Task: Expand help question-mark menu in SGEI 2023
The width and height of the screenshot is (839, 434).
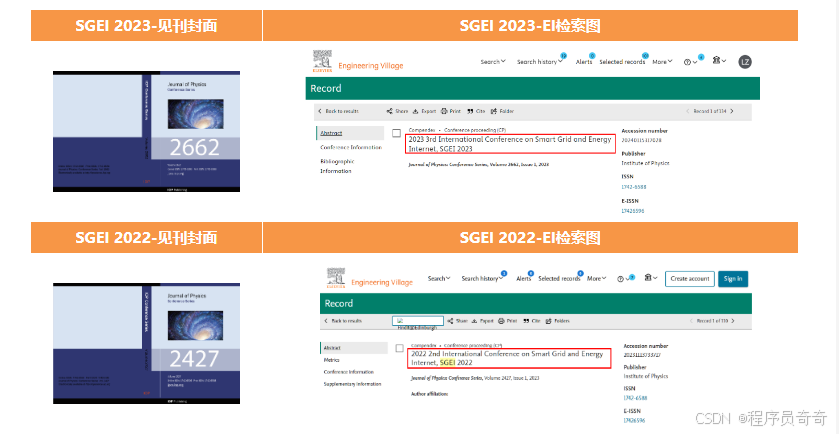Action: [690, 62]
